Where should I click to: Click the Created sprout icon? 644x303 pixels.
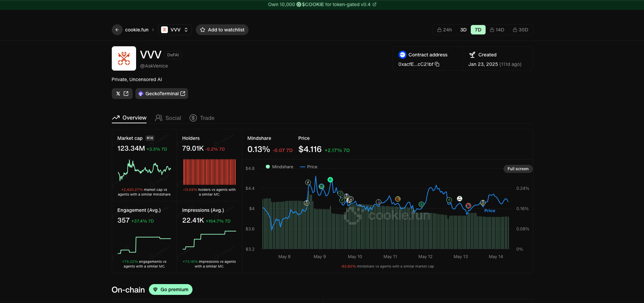click(472, 55)
